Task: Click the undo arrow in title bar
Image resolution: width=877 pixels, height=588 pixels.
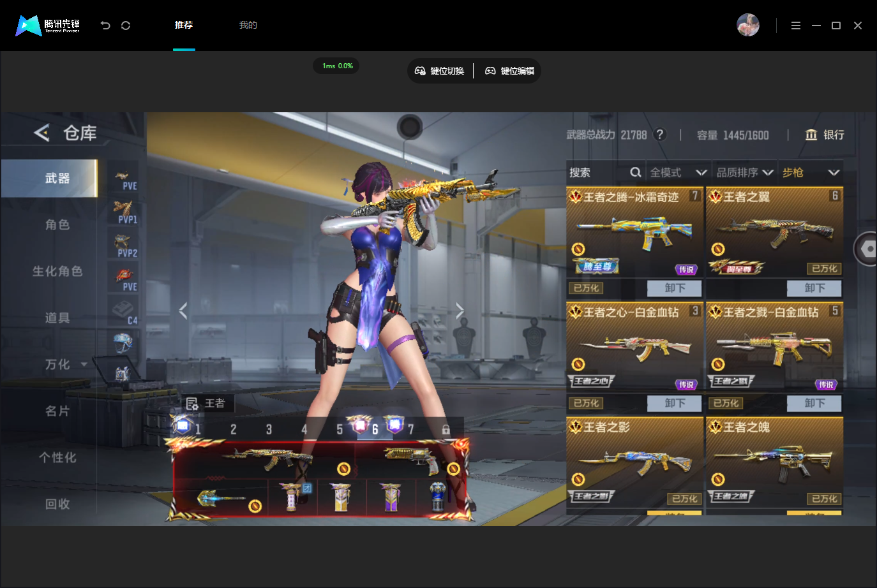Action: pyautogui.click(x=105, y=26)
